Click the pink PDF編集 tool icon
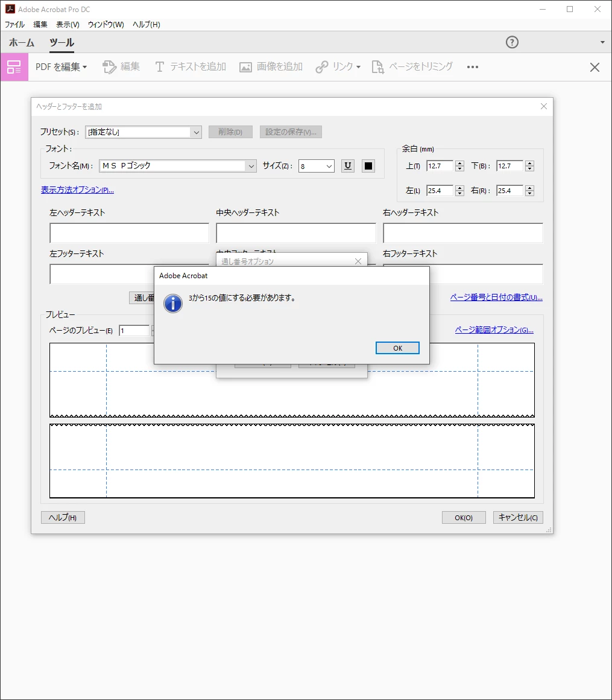 (14, 67)
